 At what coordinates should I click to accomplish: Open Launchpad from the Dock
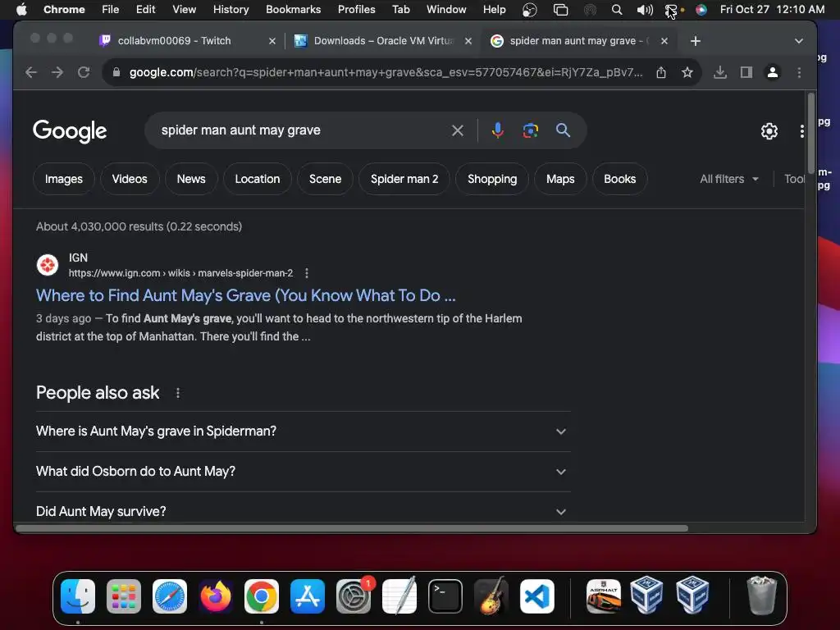pyautogui.click(x=124, y=596)
